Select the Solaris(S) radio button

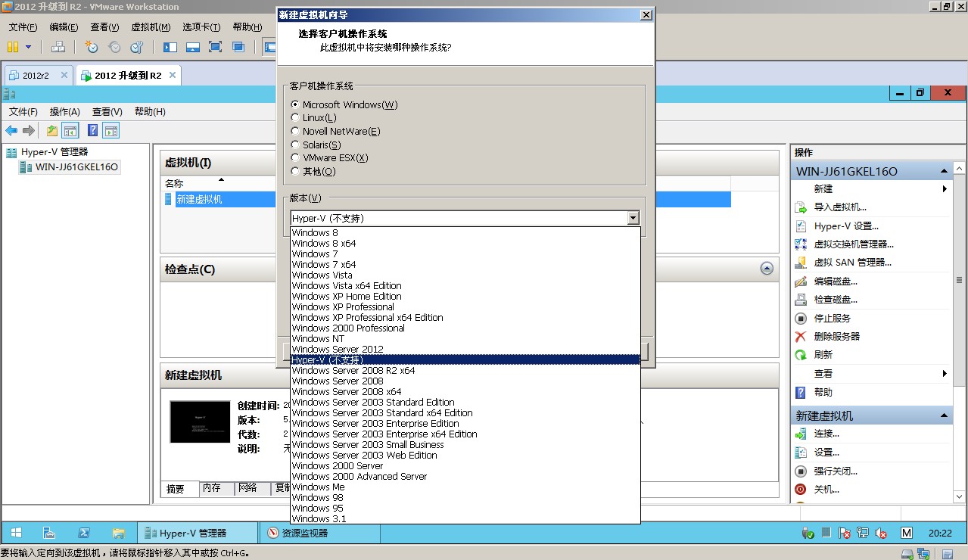pos(295,145)
